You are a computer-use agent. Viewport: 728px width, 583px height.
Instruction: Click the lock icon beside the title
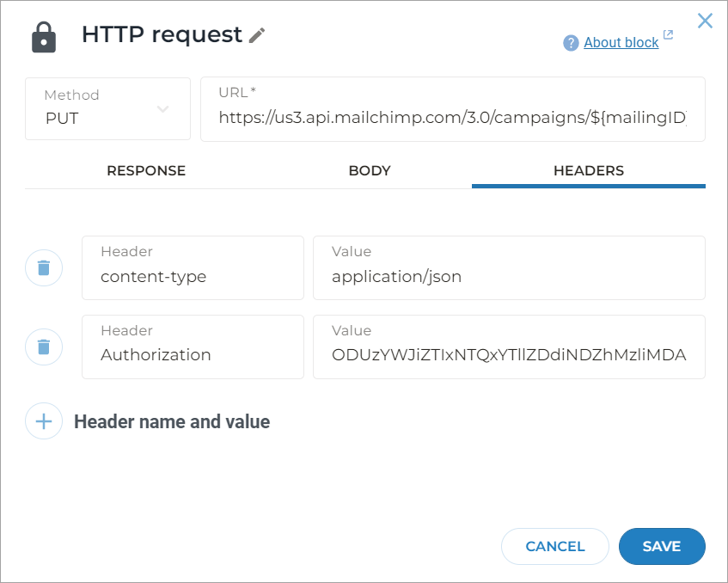[42, 35]
